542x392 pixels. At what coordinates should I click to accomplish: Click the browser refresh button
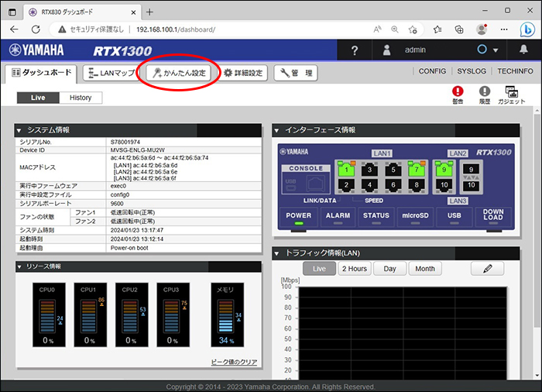click(x=36, y=29)
